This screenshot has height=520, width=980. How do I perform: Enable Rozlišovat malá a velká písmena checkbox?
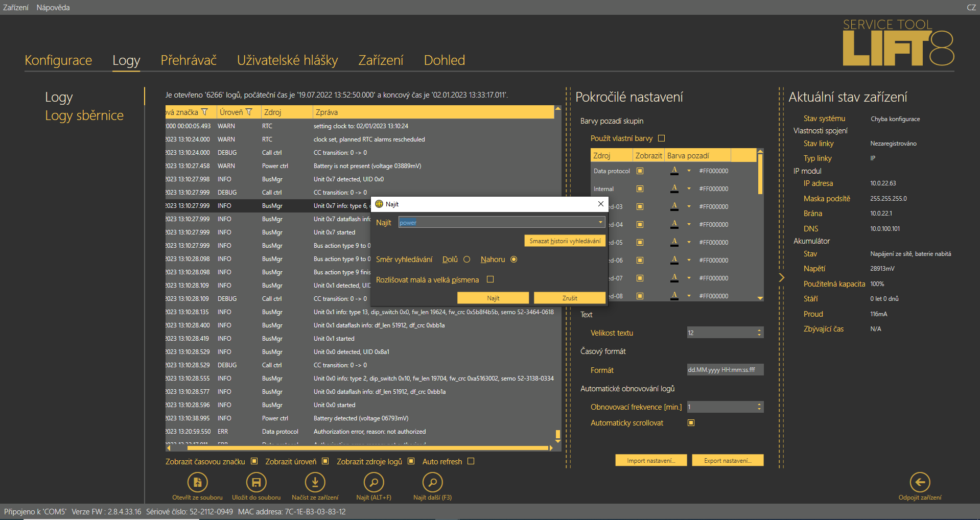coord(491,279)
